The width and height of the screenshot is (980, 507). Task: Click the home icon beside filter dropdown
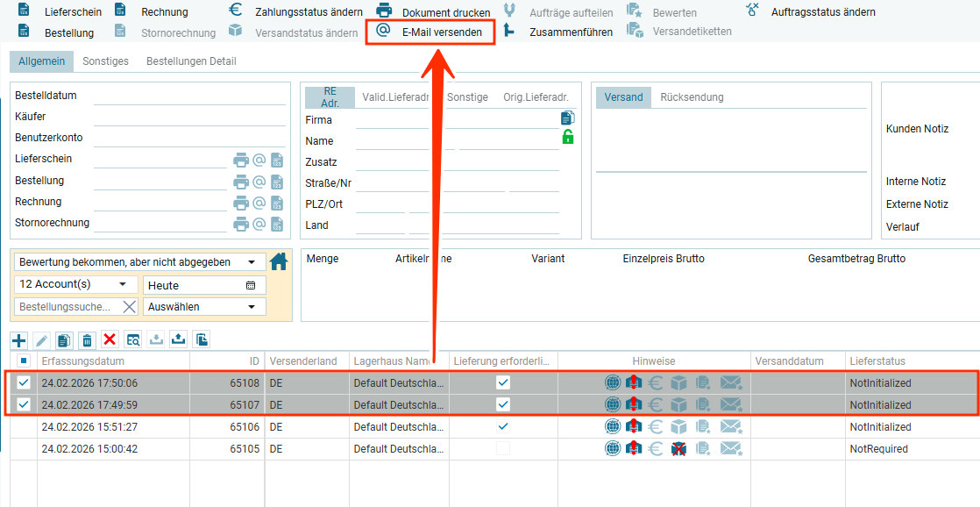pyautogui.click(x=279, y=261)
